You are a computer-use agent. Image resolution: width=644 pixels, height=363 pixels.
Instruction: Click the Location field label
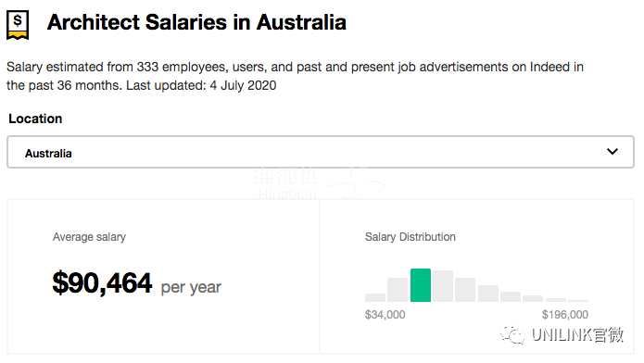coord(35,119)
